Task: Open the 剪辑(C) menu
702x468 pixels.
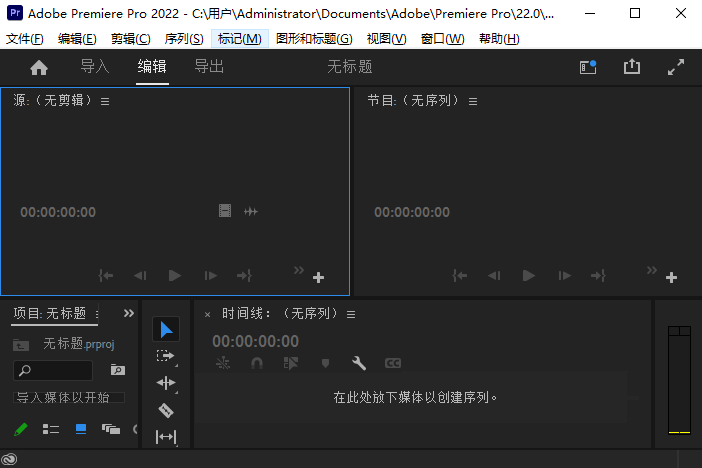Action: click(x=131, y=39)
